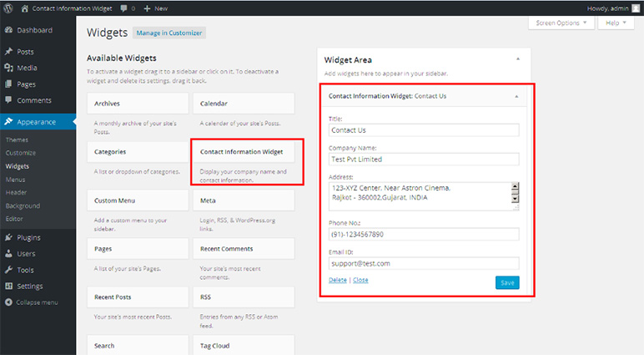Click the Dashboard gauge icon
Viewport: 644px width, 355px height.
pos(8,30)
